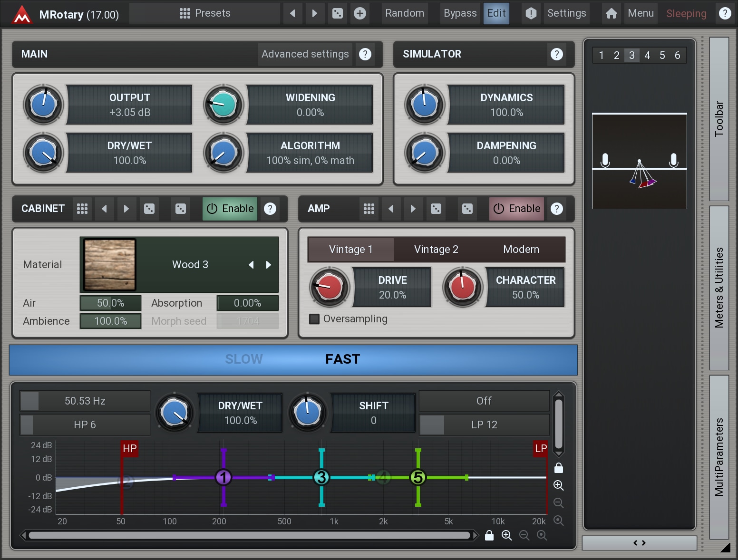Open the LP 12 filter type selector

[484, 425]
